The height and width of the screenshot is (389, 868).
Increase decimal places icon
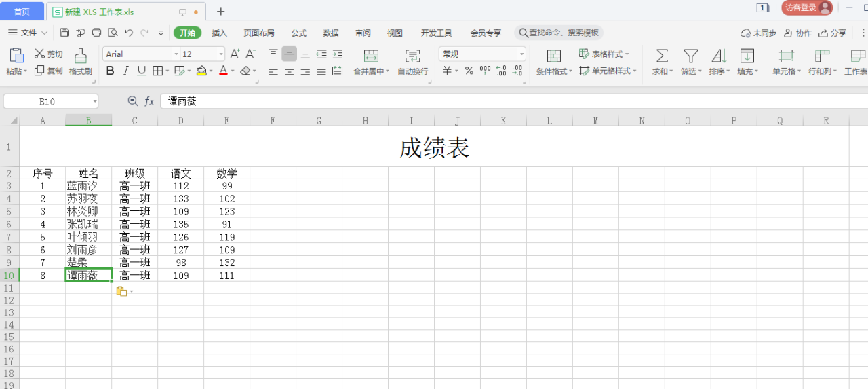[x=501, y=71]
